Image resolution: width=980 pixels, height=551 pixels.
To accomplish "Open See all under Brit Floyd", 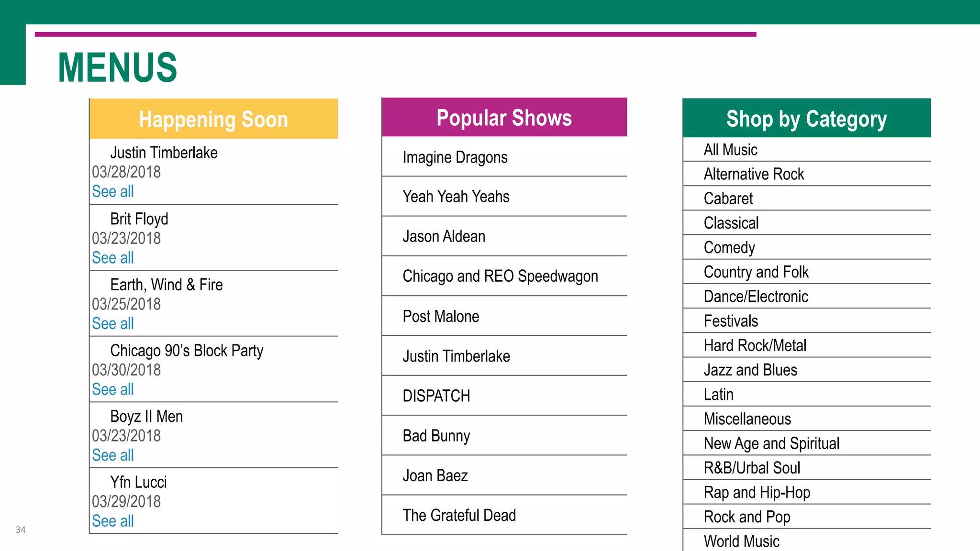I will coord(113,258).
